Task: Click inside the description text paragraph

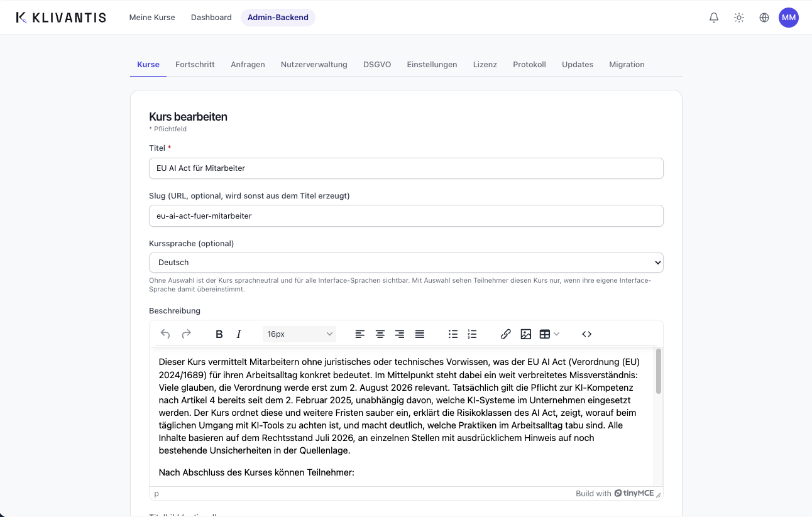Action: (400, 406)
